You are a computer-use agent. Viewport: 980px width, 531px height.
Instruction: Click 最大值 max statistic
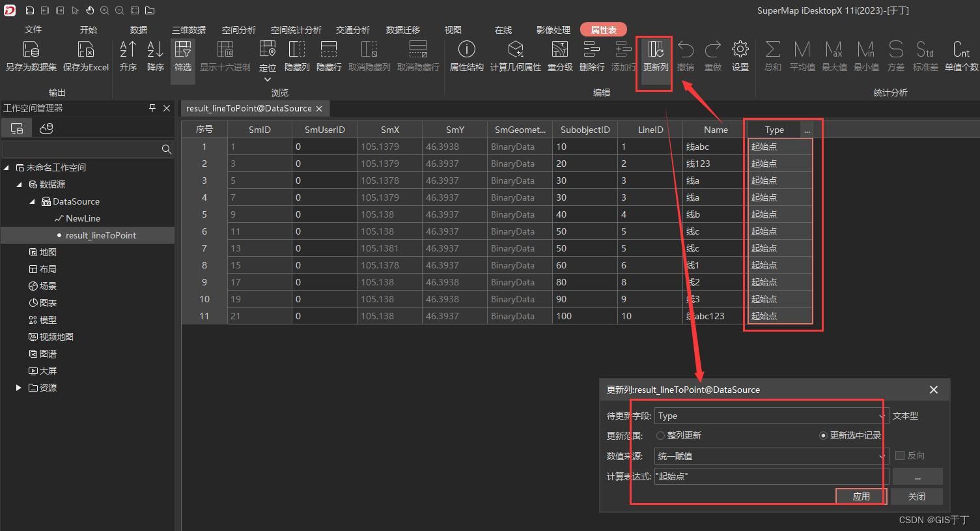(834, 56)
